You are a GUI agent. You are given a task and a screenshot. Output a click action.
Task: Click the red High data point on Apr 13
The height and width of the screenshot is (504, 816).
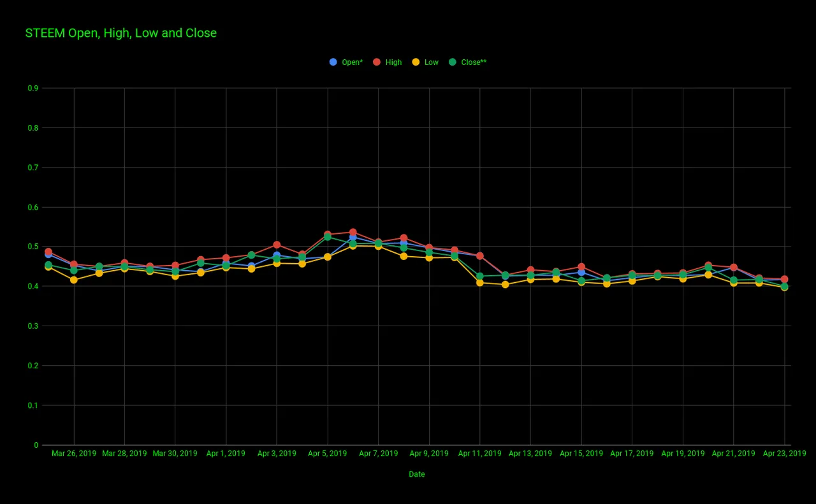(x=530, y=270)
